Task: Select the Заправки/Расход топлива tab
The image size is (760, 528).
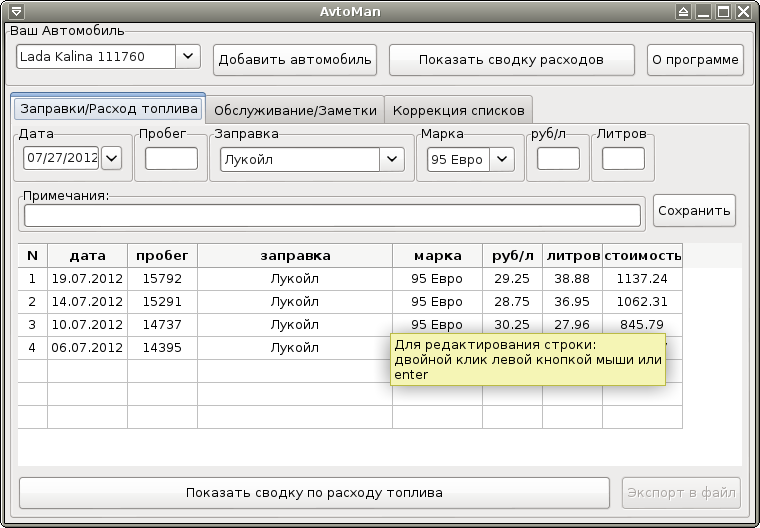Action: tap(107, 108)
